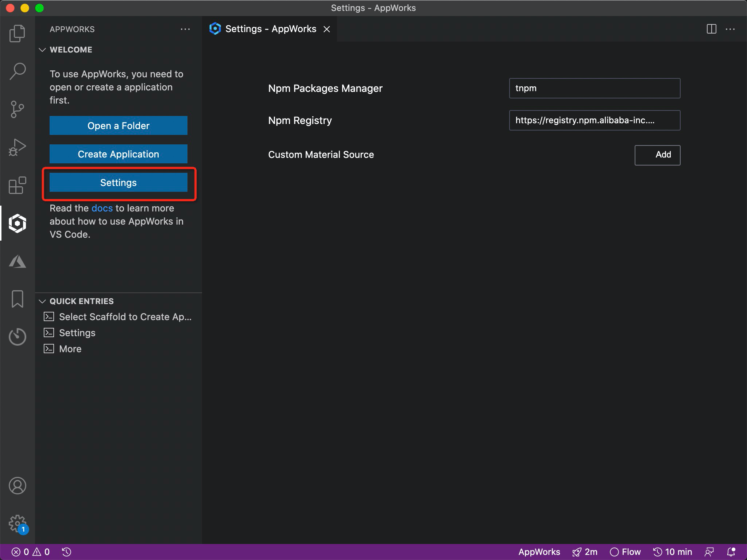747x560 pixels.
Task: Open the Extensions view
Action: point(17,185)
